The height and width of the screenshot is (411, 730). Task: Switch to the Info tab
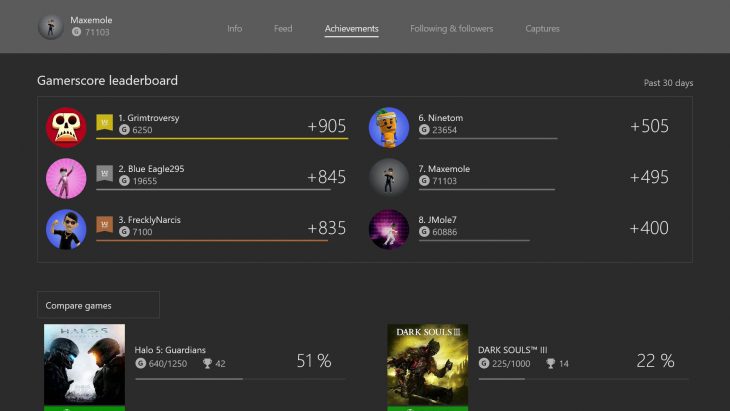(234, 29)
